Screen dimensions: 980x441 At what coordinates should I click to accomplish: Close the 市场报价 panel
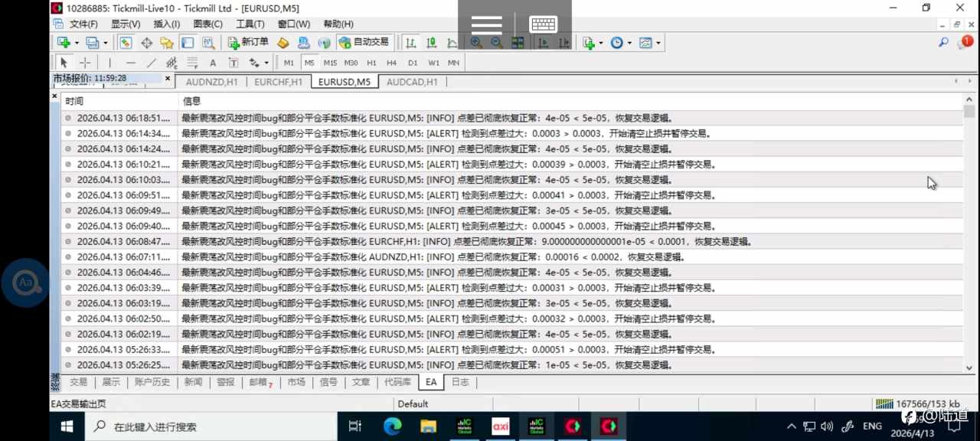[167, 79]
